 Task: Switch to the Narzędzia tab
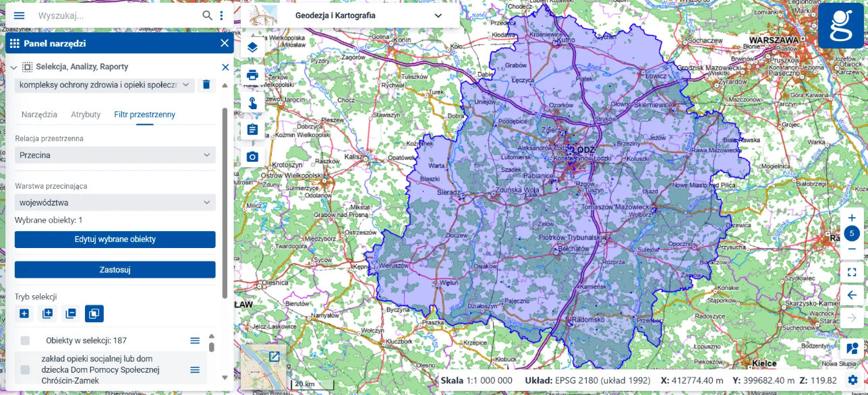tap(39, 115)
